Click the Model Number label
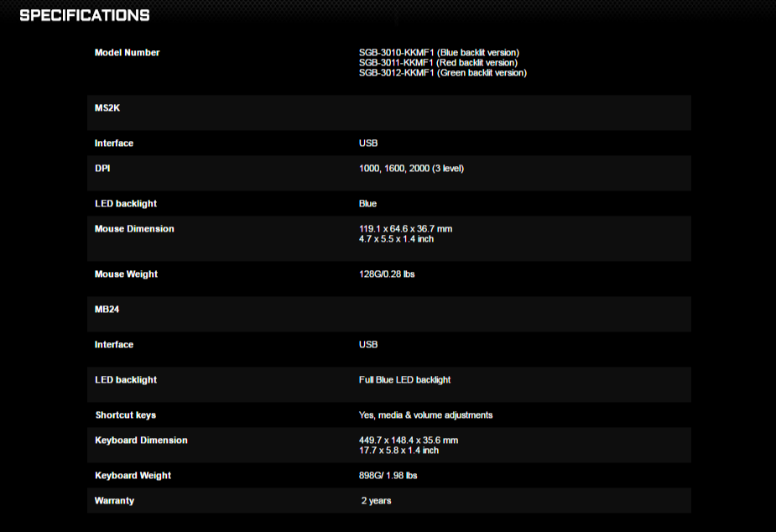776x532 pixels. click(127, 53)
